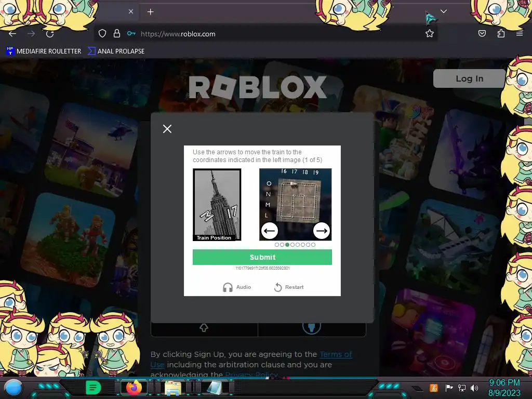Open the volume speaker tray icon
The height and width of the screenshot is (399, 532).
tap(474, 388)
